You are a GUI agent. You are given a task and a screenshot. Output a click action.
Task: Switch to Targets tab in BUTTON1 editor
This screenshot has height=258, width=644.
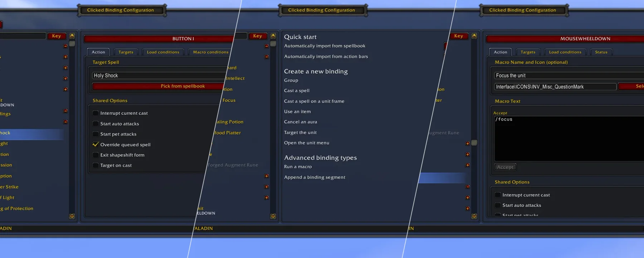pyautogui.click(x=126, y=52)
